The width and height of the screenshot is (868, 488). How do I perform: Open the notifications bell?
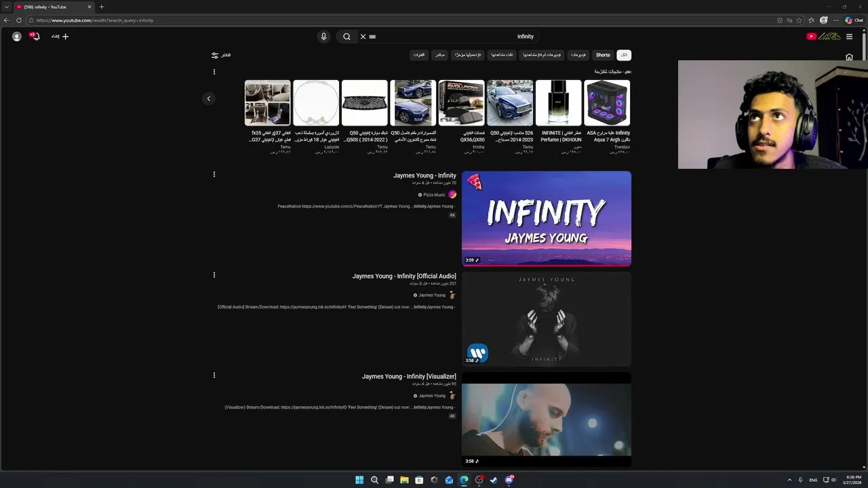[36, 37]
